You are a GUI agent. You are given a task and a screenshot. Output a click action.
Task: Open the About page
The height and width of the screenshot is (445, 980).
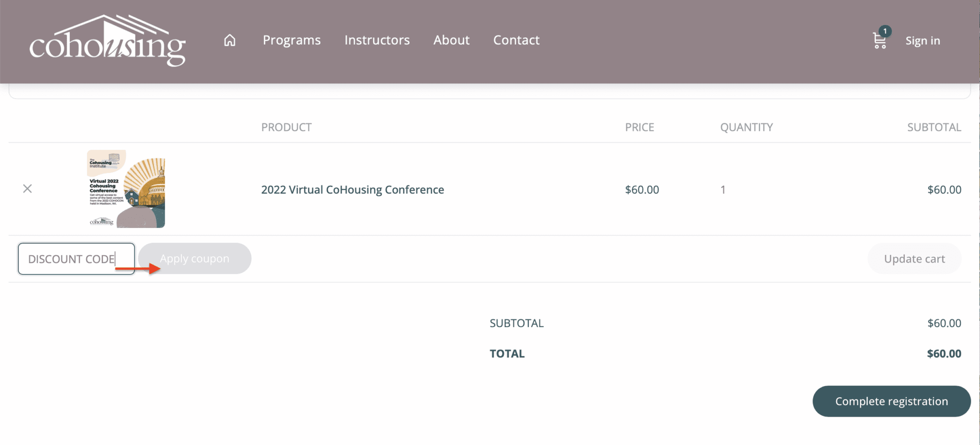point(451,40)
